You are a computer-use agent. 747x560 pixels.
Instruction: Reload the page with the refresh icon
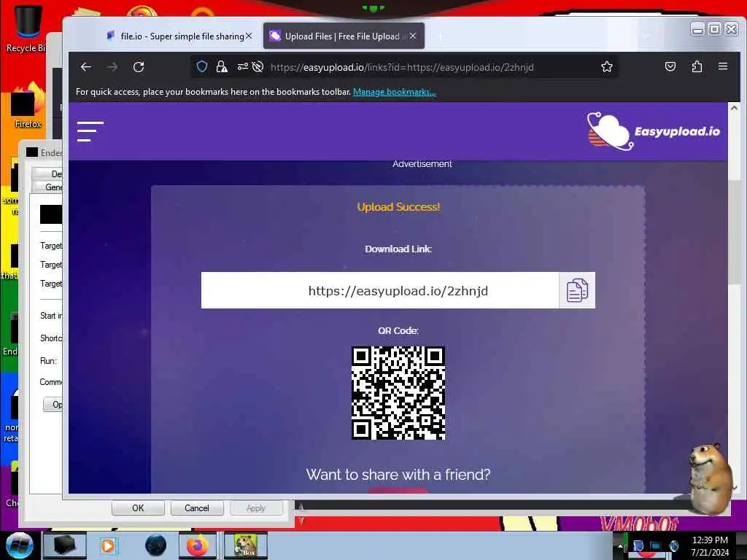(139, 67)
